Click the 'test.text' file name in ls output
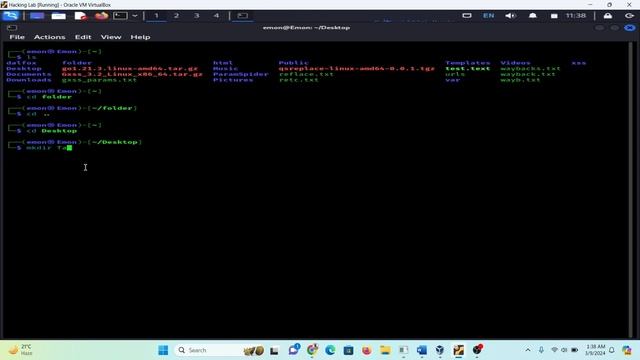Screen dimensions: 640x360 click(x=468, y=69)
